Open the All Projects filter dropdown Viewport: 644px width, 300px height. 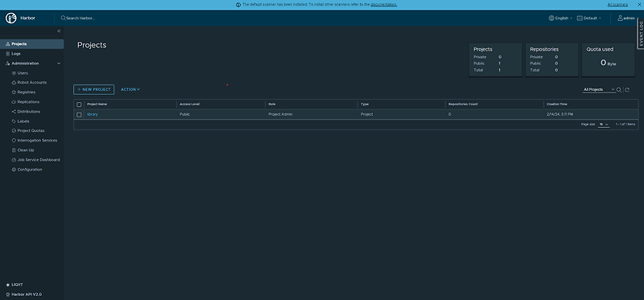click(599, 89)
